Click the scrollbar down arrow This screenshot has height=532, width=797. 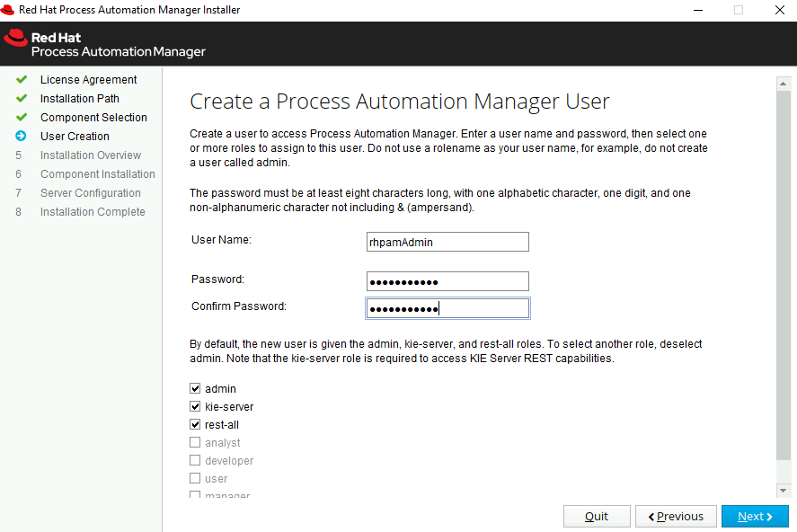click(784, 491)
